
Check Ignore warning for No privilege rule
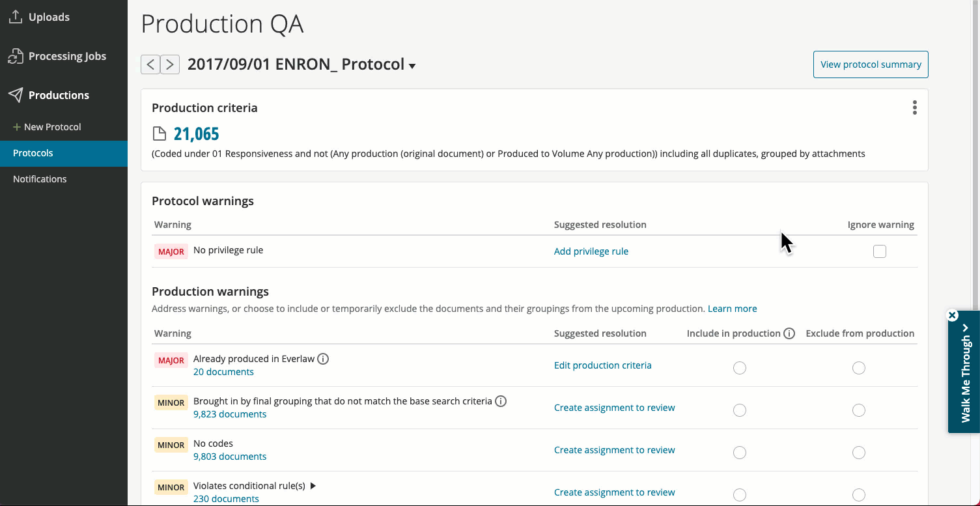coord(880,251)
